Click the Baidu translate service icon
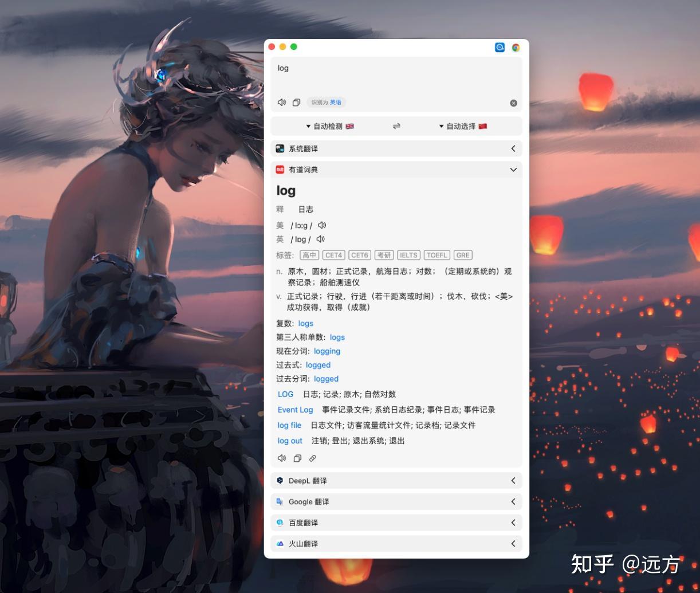700x593 pixels. pos(280,523)
